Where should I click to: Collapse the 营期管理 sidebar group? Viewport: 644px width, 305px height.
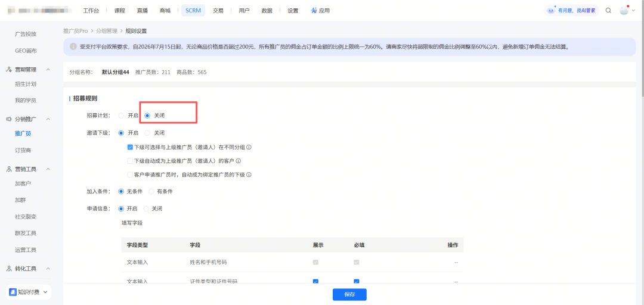tap(48, 69)
